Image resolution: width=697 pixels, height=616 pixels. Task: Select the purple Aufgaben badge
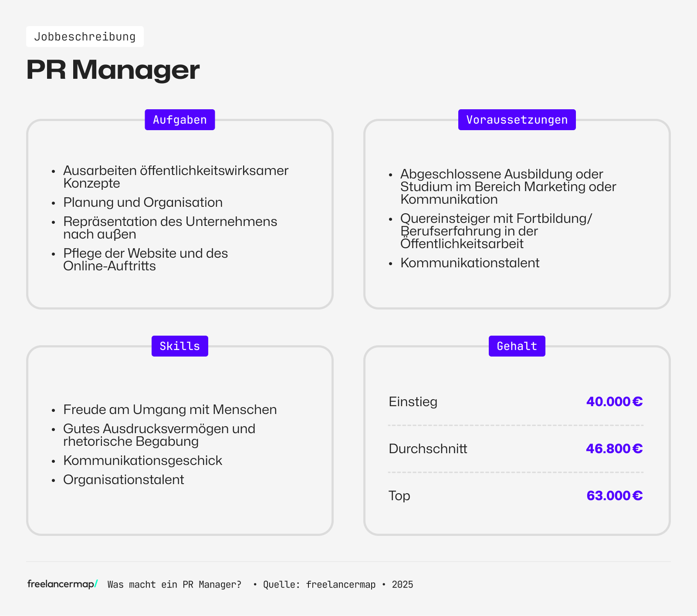click(x=179, y=119)
